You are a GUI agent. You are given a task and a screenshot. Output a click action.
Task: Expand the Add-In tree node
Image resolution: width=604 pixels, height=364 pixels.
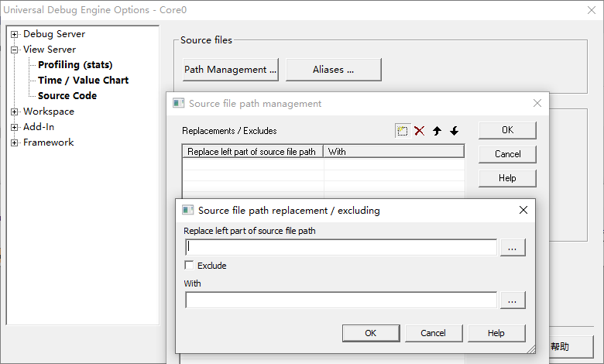click(x=14, y=127)
